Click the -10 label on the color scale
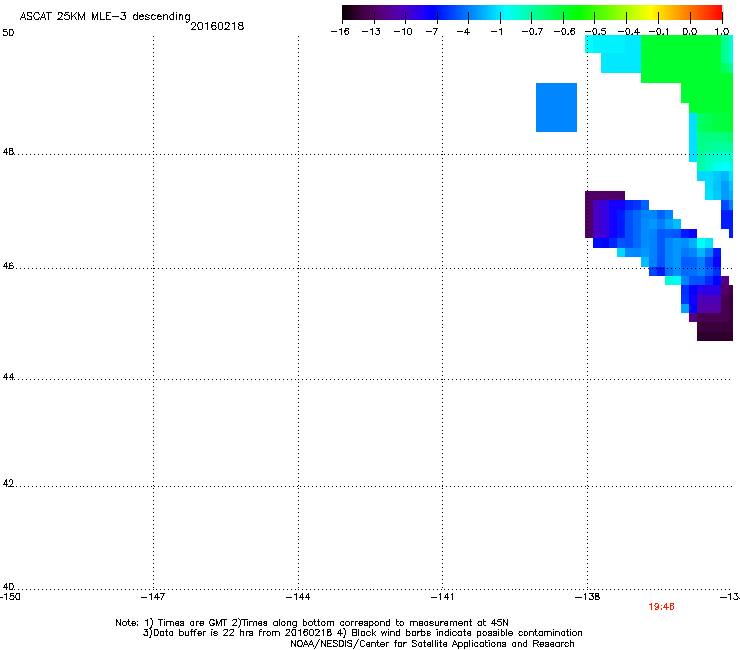This screenshot has width=740, height=650. [403, 32]
